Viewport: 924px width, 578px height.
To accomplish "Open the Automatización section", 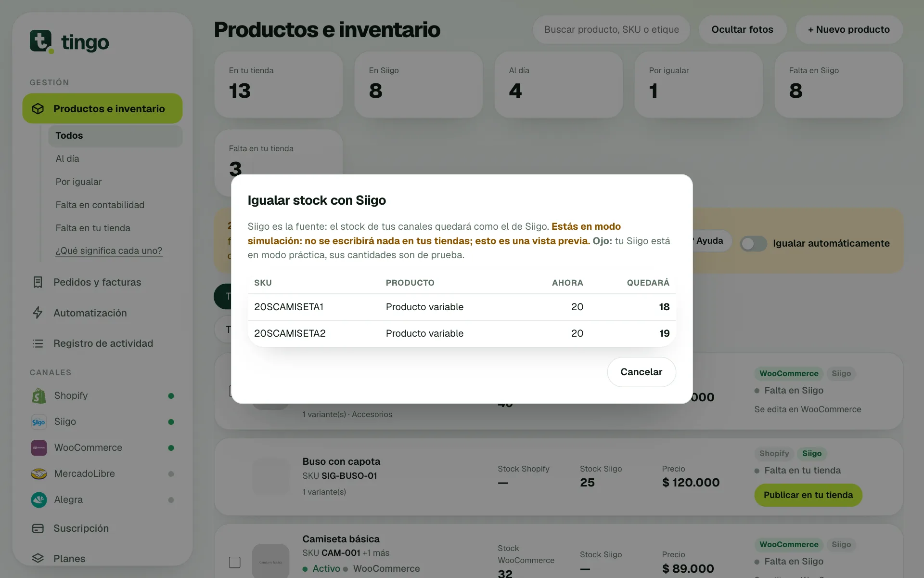I will coord(90,313).
